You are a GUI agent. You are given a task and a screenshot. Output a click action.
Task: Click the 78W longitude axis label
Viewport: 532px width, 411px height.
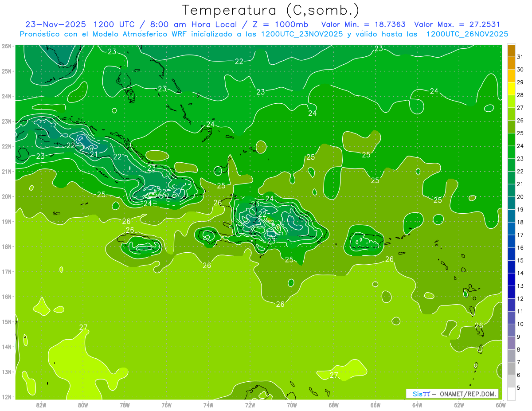tap(125, 405)
